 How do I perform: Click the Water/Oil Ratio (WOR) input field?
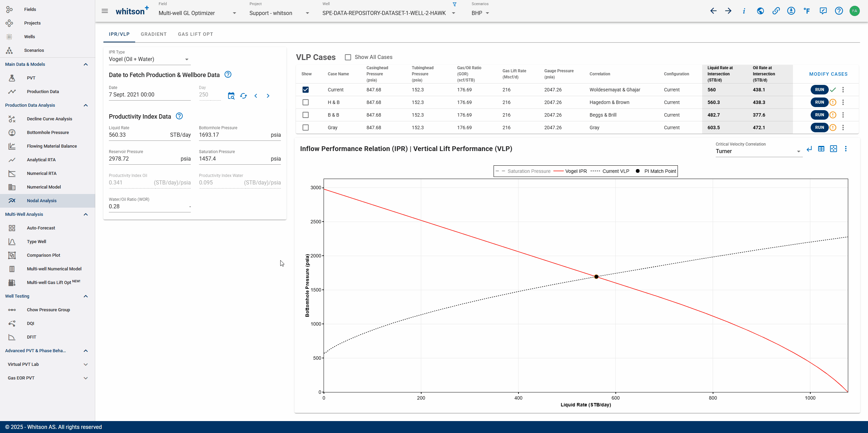[150, 207]
